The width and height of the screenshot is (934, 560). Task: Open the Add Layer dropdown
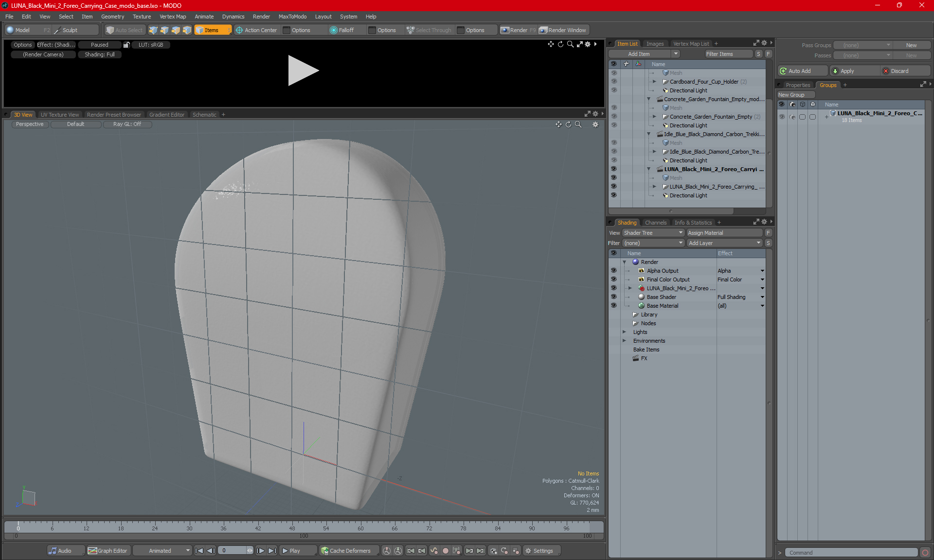click(x=724, y=243)
